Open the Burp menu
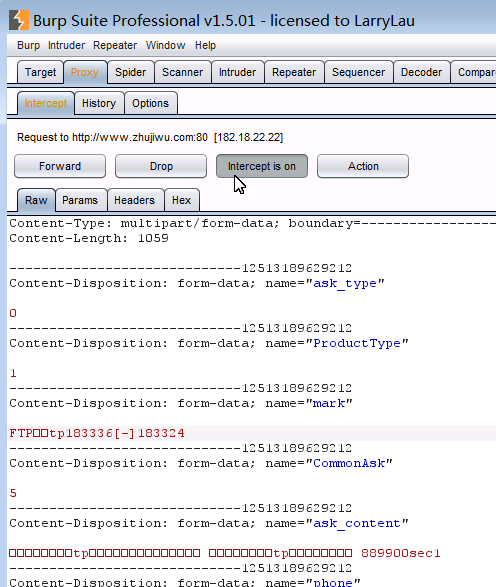 (x=28, y=45)
